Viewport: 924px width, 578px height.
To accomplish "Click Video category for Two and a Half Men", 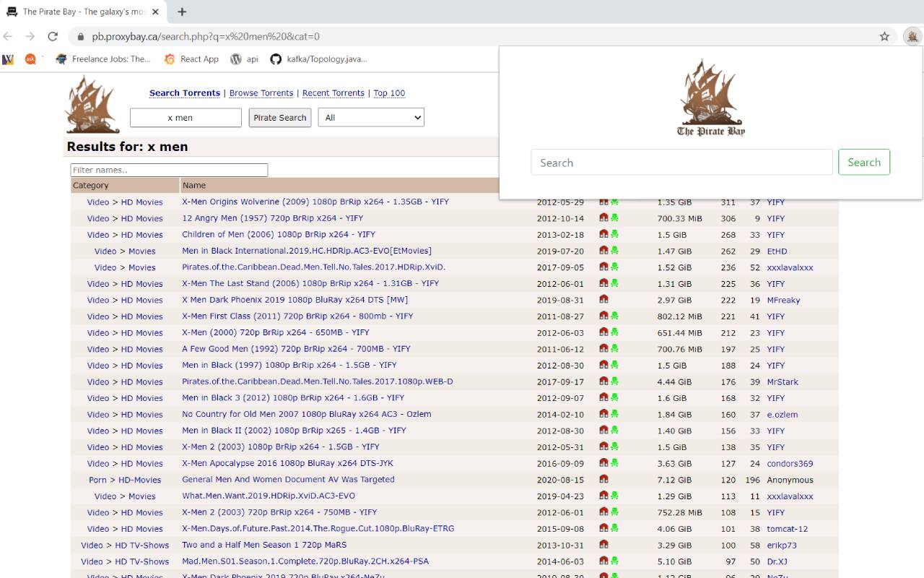I will (x=92, y=545).
